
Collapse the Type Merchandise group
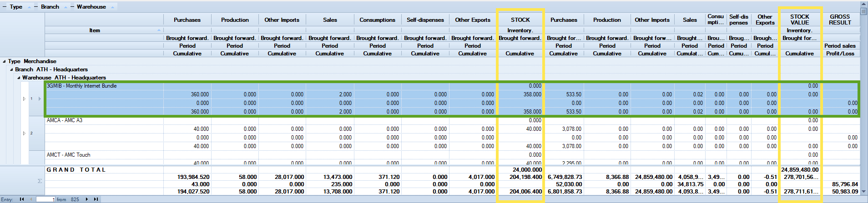(x=5, y=61)
